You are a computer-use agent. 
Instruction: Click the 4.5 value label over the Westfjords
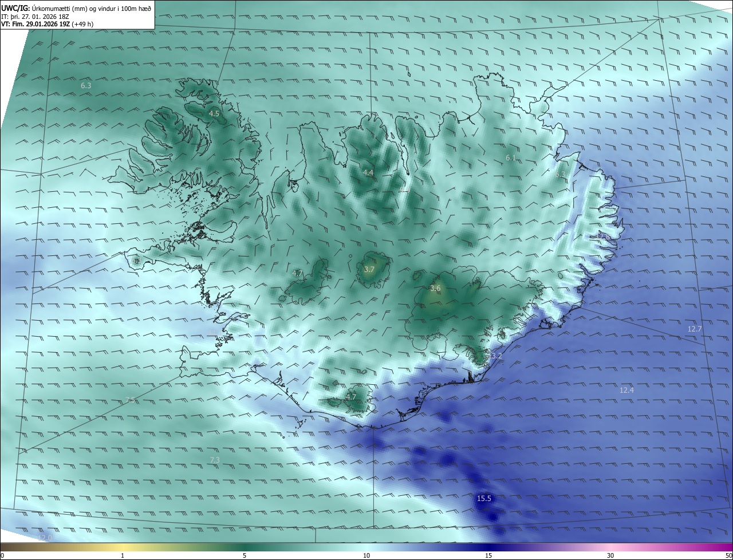(214, 114)
